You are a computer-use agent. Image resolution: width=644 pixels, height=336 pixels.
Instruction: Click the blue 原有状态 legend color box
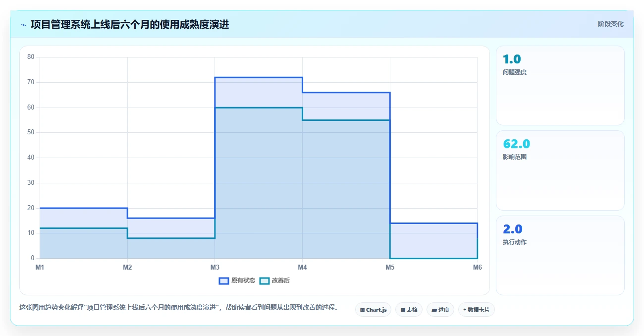pyautogui.click(x=224, y=280)
